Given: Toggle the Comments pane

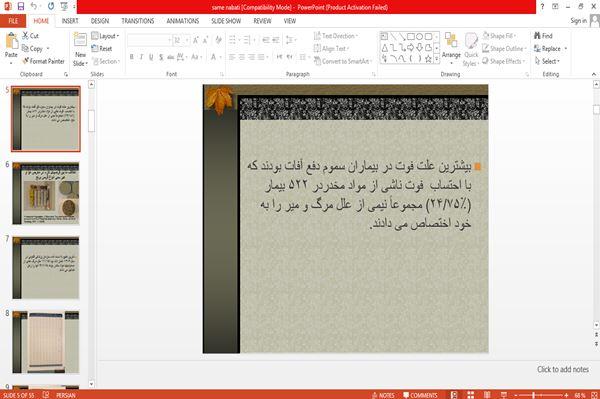Looking at the screenshot, I should click(x=420, y=395).
